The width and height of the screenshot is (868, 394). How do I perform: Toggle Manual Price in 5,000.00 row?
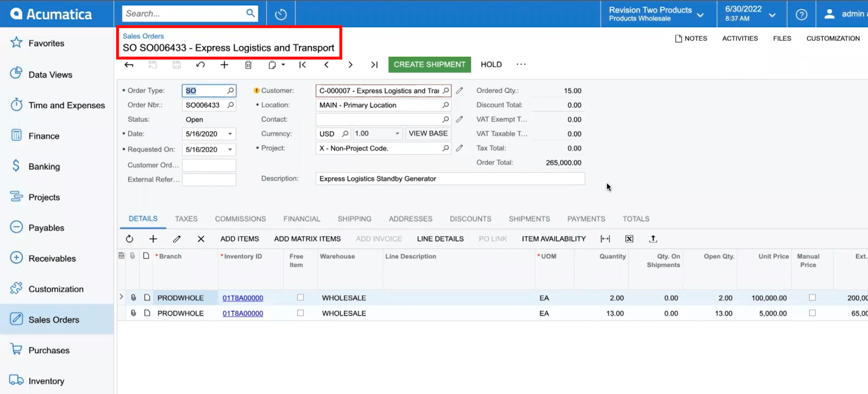[812, 313]
